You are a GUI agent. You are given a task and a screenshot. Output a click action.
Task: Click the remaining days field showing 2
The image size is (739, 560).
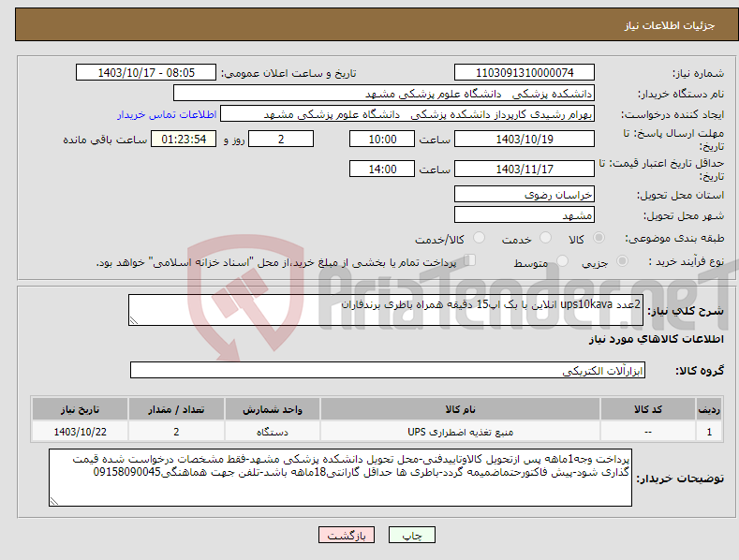click(281, 139)
